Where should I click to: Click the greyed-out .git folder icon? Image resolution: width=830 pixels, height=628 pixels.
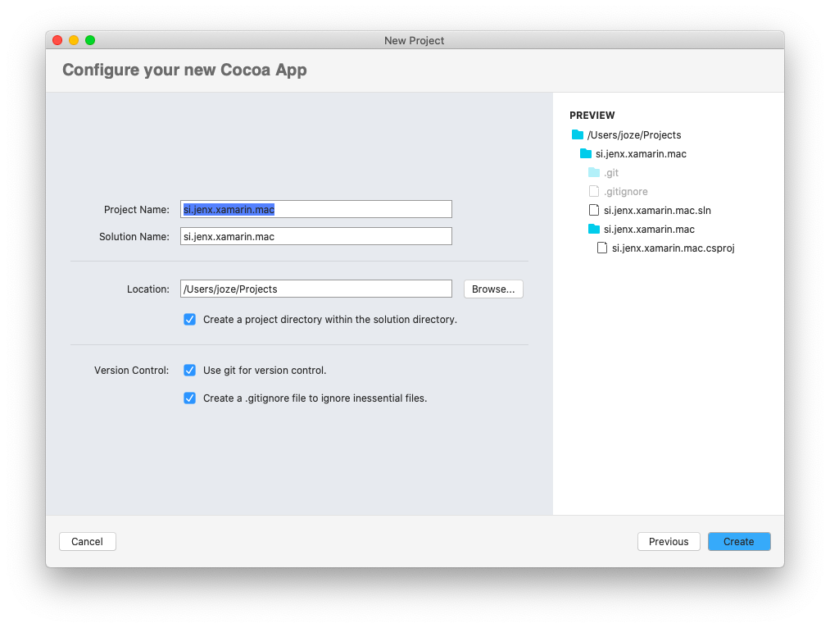pos(594,173)
